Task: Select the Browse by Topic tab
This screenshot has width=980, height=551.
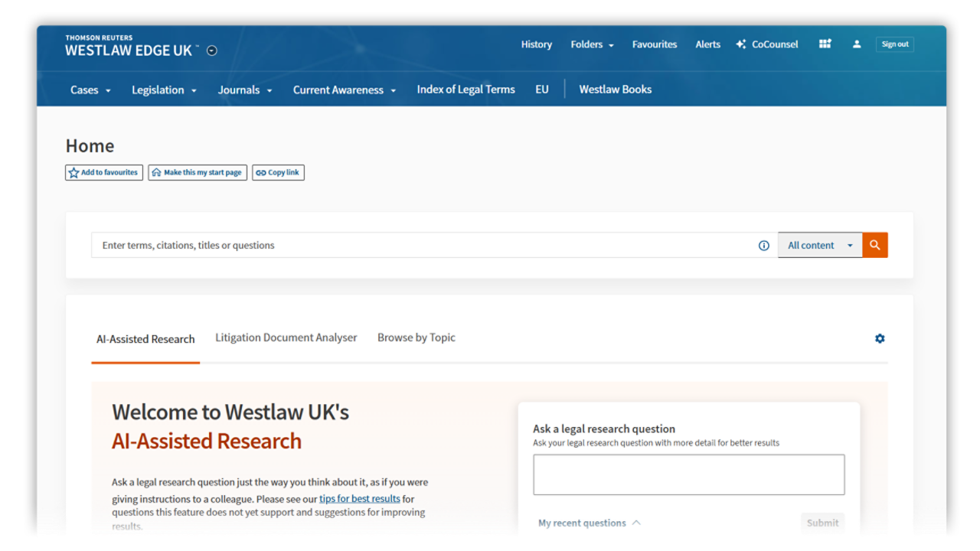Action: 416,337
